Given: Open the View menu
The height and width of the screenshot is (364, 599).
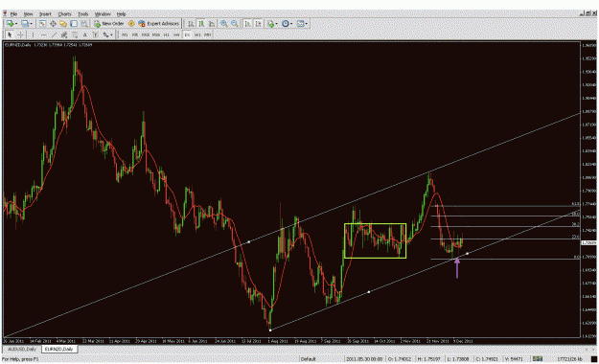Looking at the screenshot, I should [x=28, y=14].
